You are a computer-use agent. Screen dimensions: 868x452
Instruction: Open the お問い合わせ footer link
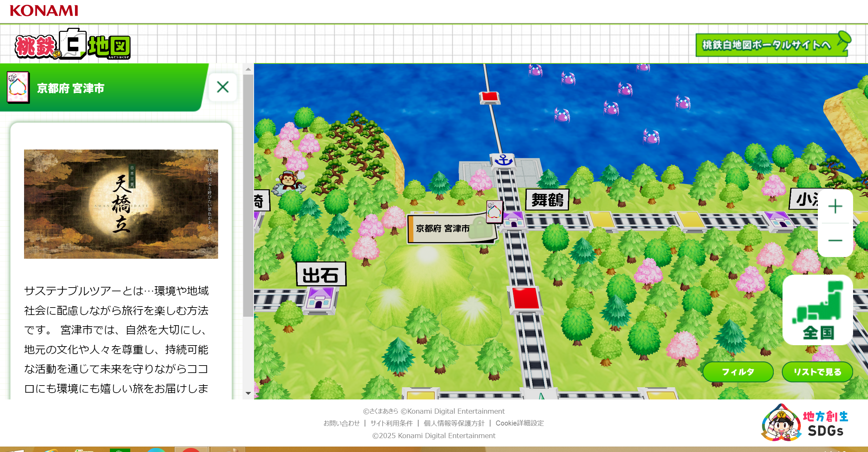342,423
